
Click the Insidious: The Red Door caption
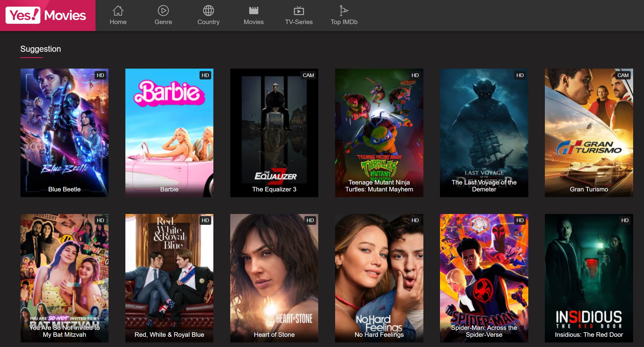(589, 335)
